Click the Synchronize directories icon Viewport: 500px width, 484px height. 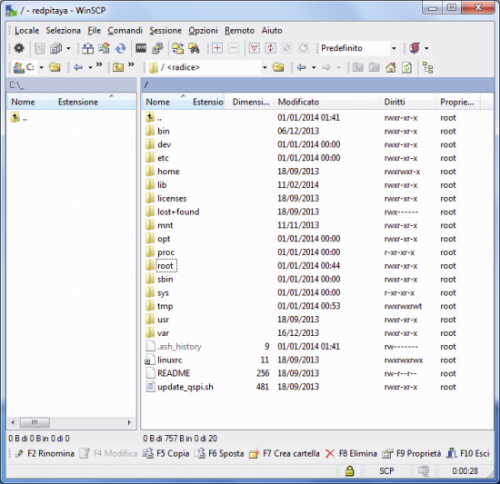tap(120, 48)
